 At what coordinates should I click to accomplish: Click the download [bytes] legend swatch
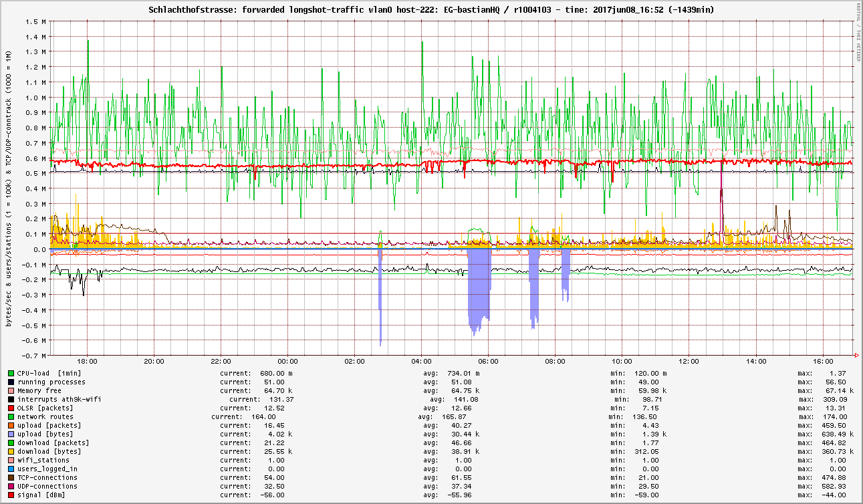[11, 451]
